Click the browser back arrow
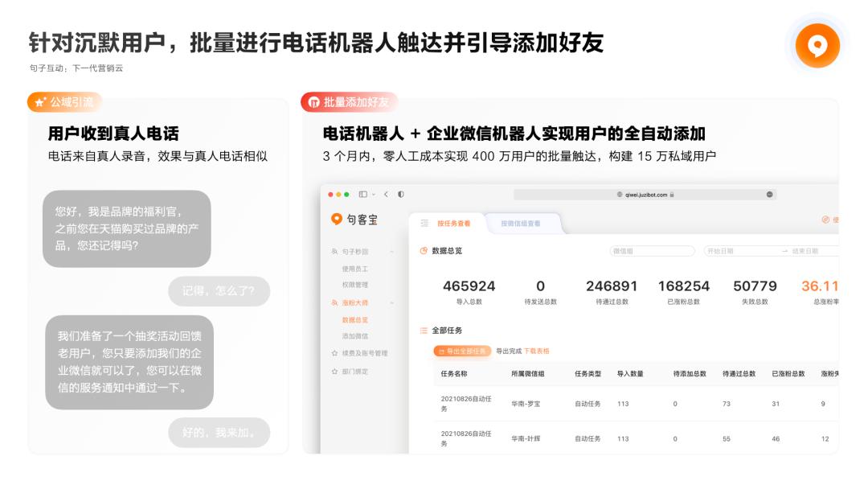 [x=387, y=194]
